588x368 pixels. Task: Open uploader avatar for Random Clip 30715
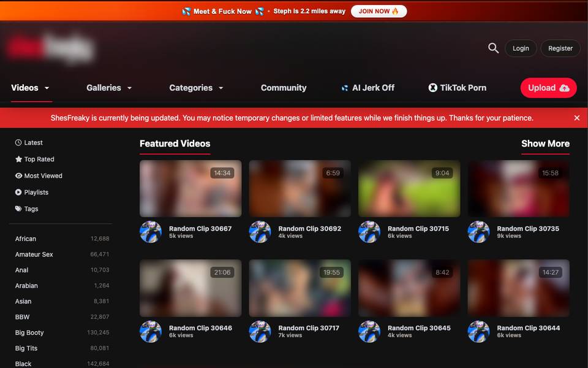pyautogui.click(x=369, y=232)
